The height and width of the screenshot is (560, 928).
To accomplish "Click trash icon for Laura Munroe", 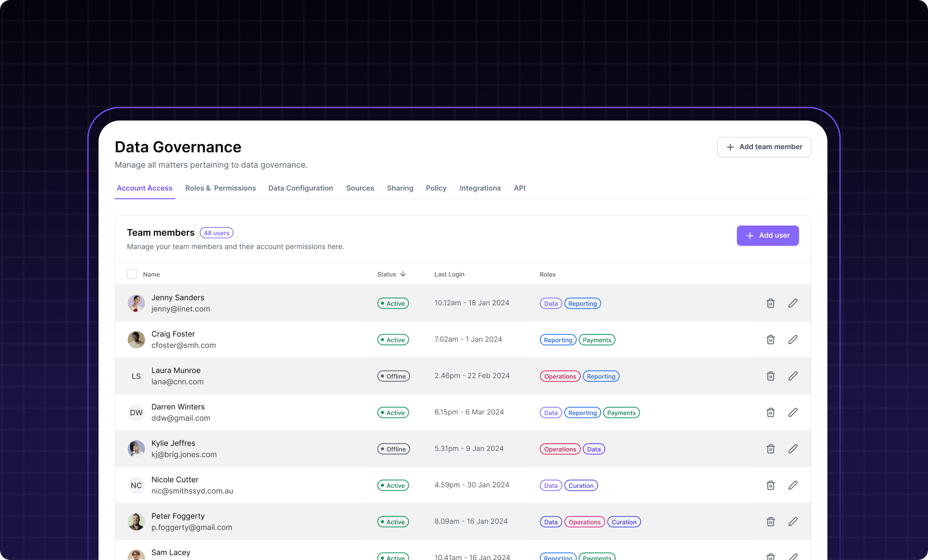I will [770, 376].
